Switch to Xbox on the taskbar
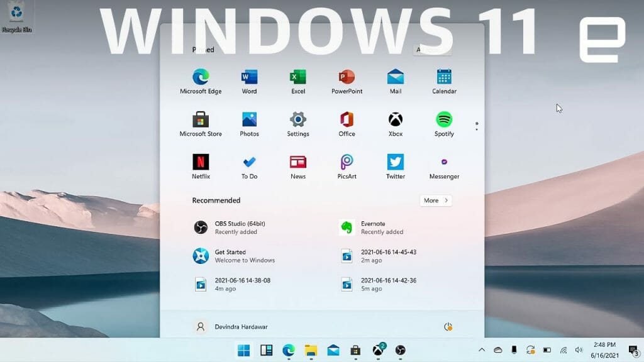Image resolution: width=644 pixels, height=362 pixels. coord(378,349)
